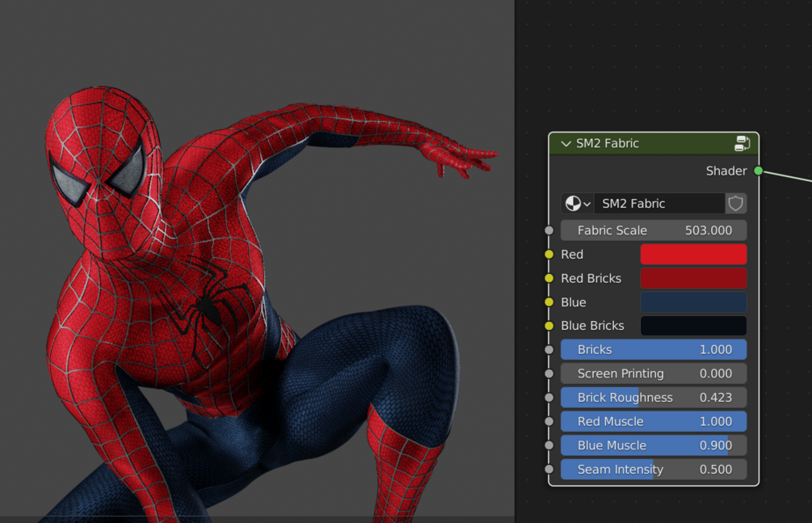Image resolution: width=812 pixels, height=523 pixels.
Task: Collapse the SM2 Fabric node header chevron
Action: point(566,144)
